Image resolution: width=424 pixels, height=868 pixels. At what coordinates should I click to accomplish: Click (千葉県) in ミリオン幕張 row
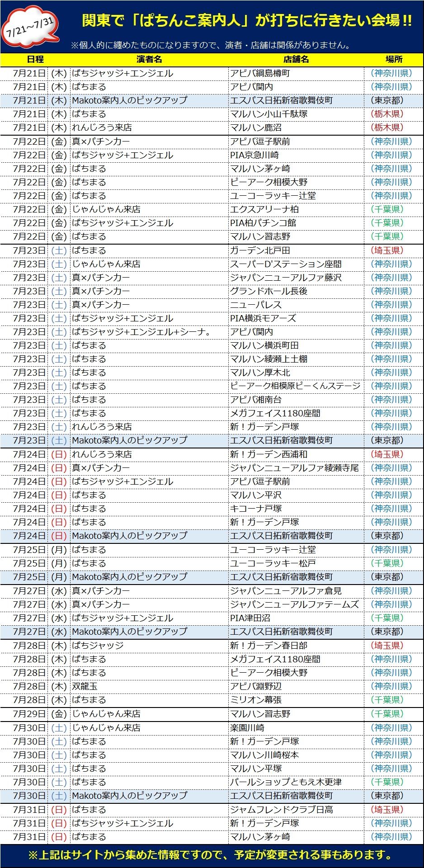coord(387,700)
